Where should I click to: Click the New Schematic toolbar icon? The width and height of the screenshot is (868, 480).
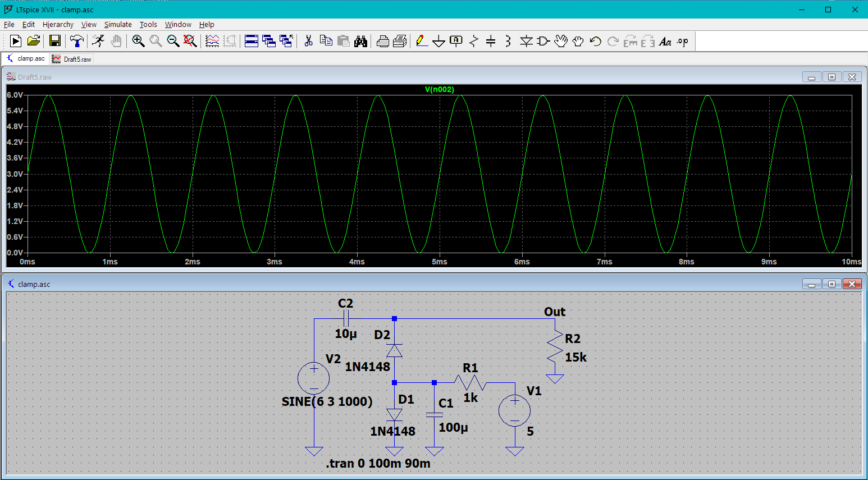[x=16, y=41]
